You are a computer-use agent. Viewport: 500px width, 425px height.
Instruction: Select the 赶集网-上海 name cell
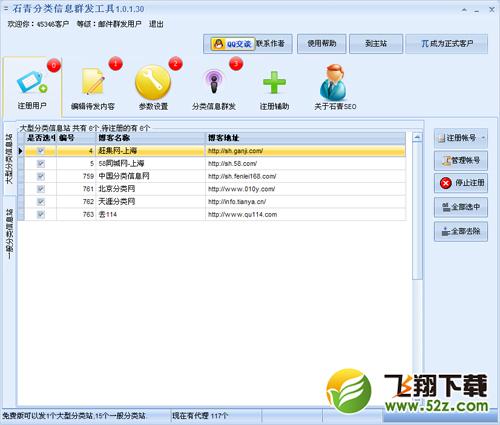(151, 151)
